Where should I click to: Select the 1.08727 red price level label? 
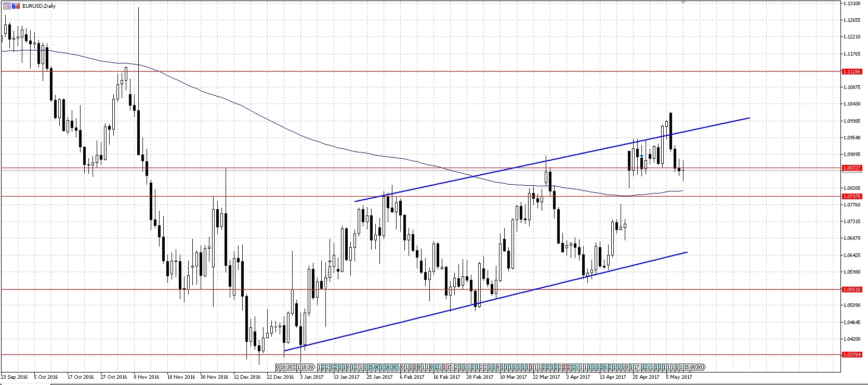(852, 168)
